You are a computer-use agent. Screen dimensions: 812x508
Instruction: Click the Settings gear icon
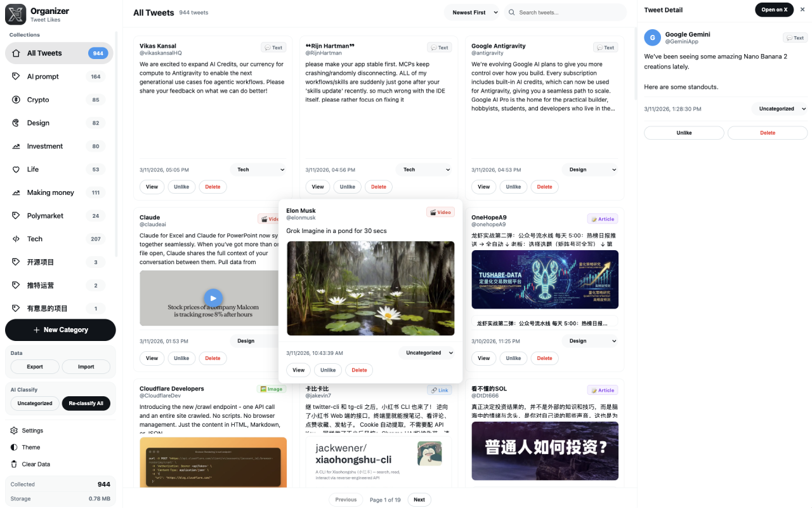click(14, 431)
